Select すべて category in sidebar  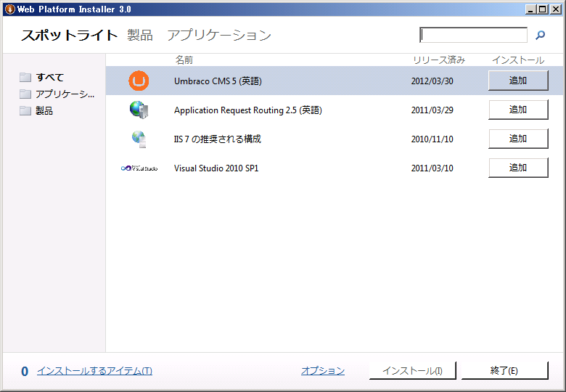(50, 77)
